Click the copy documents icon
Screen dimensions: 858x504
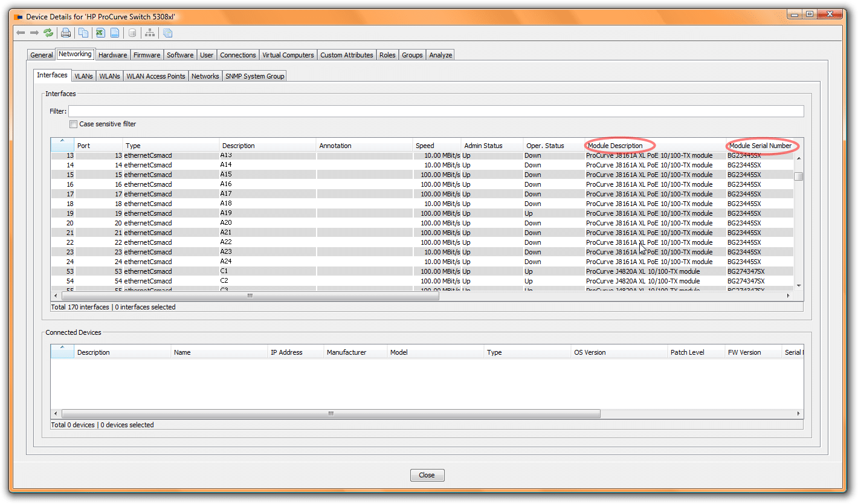83,33
